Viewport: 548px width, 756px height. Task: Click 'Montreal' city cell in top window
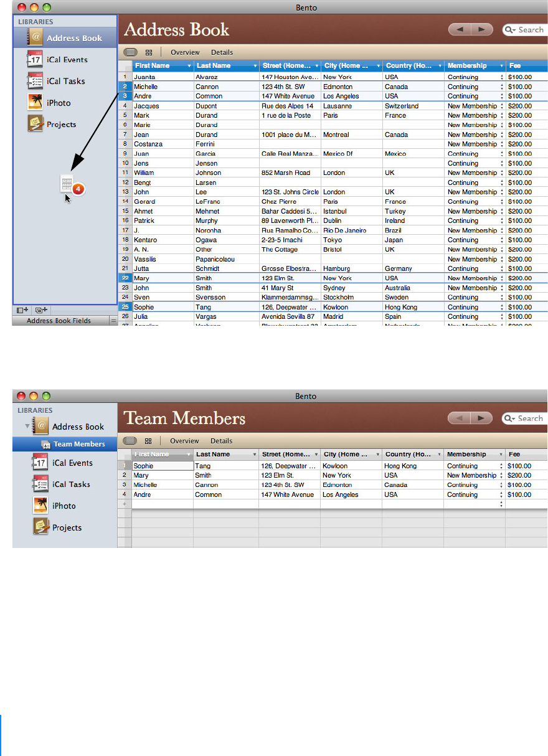point(352,135)
